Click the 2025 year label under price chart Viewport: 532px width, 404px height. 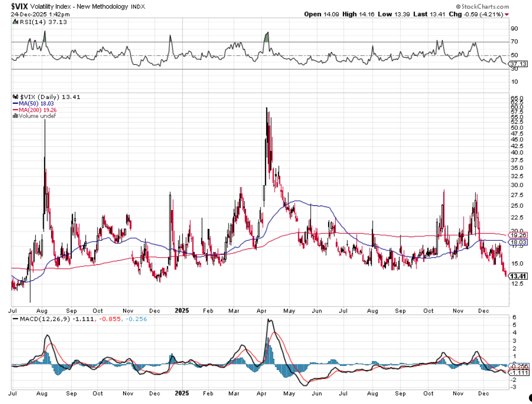182,311
